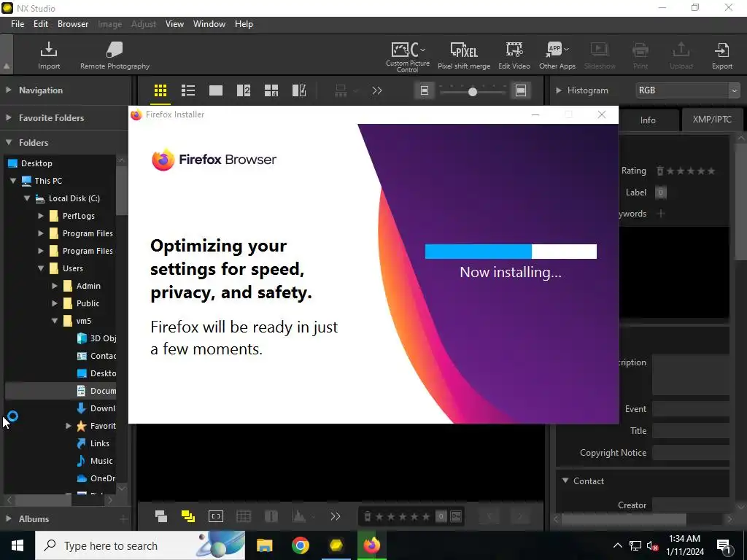747x560 pixels.
Task: Switch to single image viewer mode
Action: tap(216, 90)
